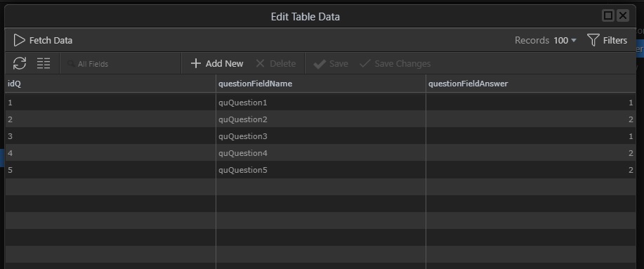The height and width of the screenshot is (269, 644).
Task: Click the Edit Table Data title
Action: [305, 17]
